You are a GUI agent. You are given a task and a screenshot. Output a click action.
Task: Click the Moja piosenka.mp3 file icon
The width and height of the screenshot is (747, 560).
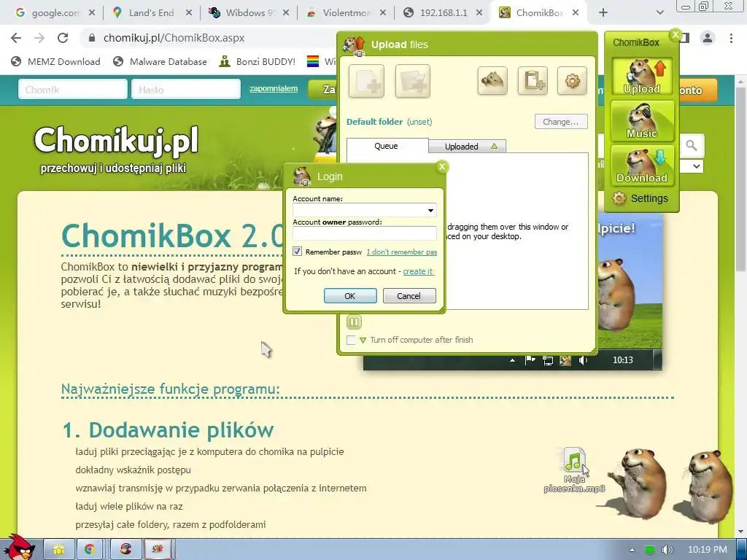tap(574, 470)
